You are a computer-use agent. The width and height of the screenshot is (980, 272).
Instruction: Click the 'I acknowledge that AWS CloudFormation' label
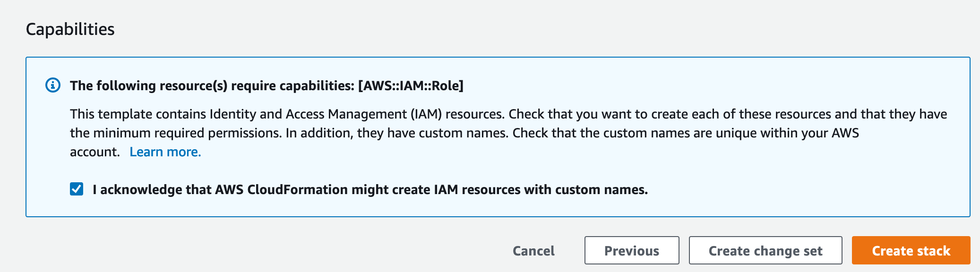pyautogui.click(x=370, y=189)
